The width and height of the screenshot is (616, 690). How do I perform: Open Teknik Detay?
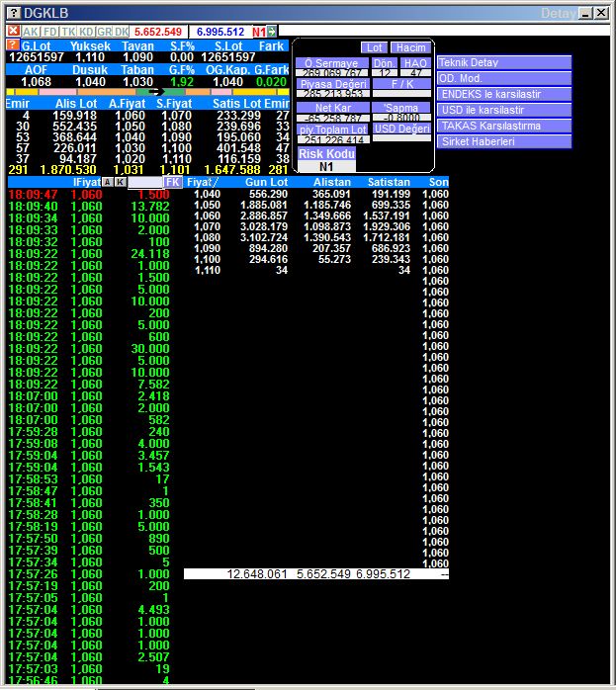click(504, 62)
